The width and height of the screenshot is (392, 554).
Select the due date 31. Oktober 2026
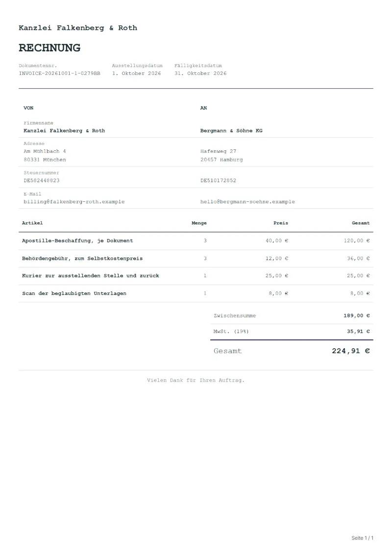click(x=200, y=73)
